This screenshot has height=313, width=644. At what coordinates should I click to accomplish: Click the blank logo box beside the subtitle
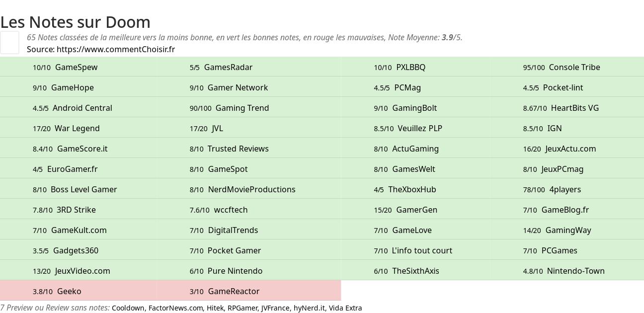tap(9, 42)
